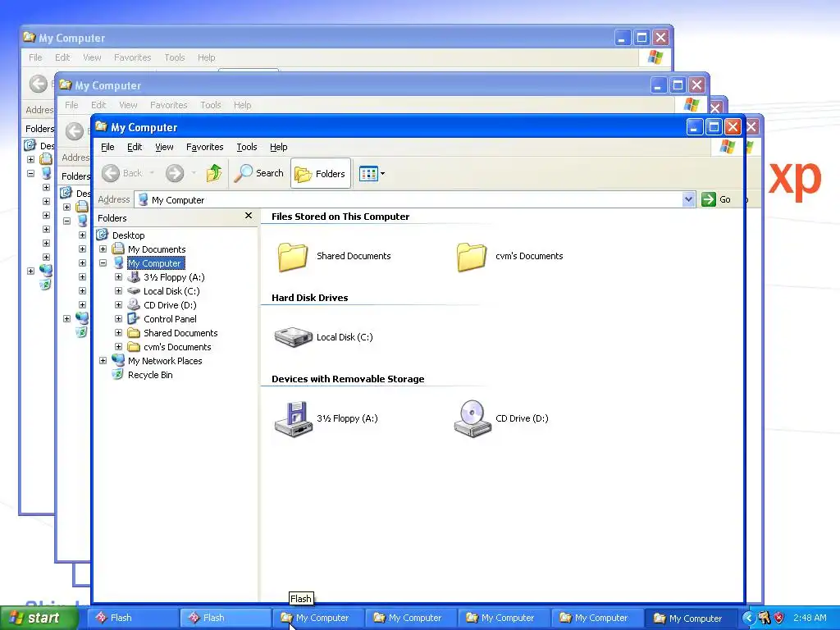Open Favorites menu in second My Computer window

click(168, 105)
